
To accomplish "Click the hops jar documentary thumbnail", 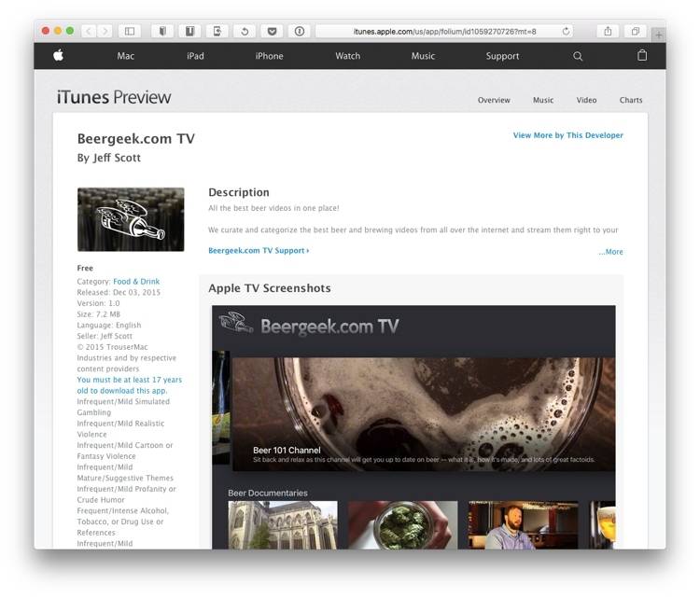I will coord(402,525).
